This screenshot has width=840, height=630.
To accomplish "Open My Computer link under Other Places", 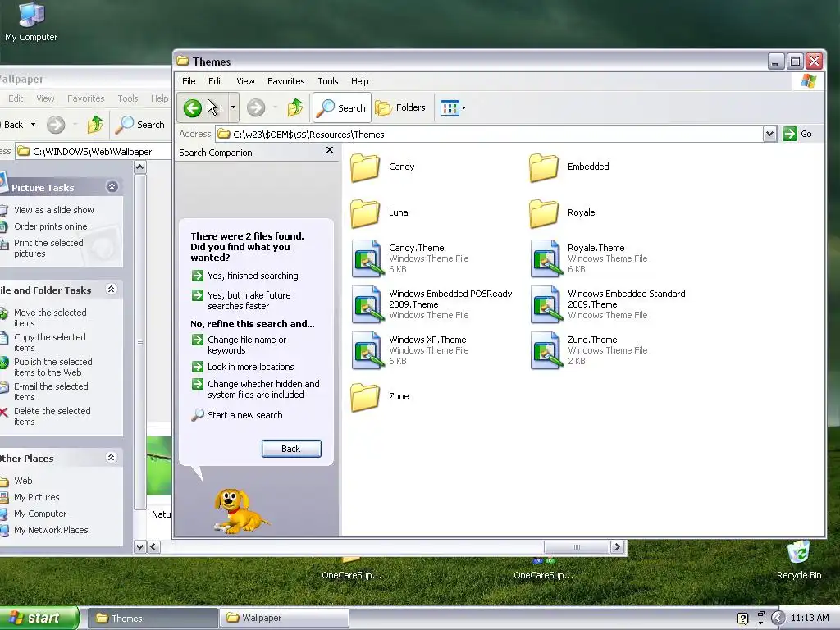I will pyautogui.click(x=40, y=514).
